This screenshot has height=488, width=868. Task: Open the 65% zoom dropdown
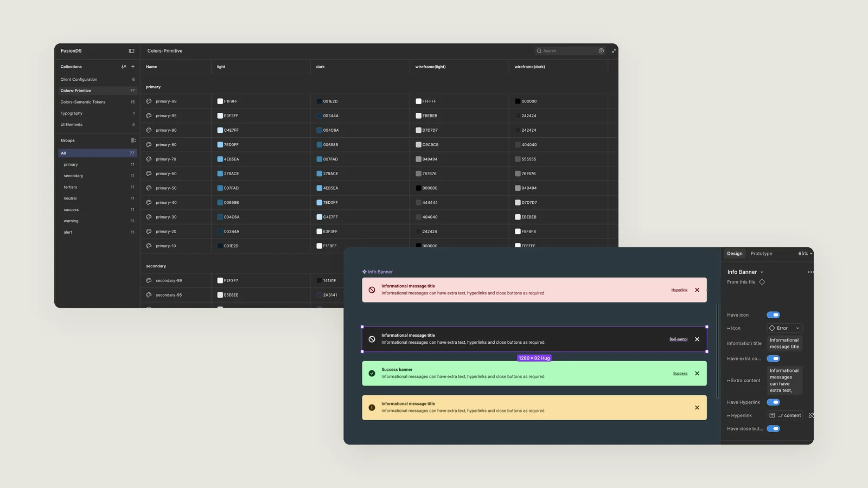(x=805, y=254)
